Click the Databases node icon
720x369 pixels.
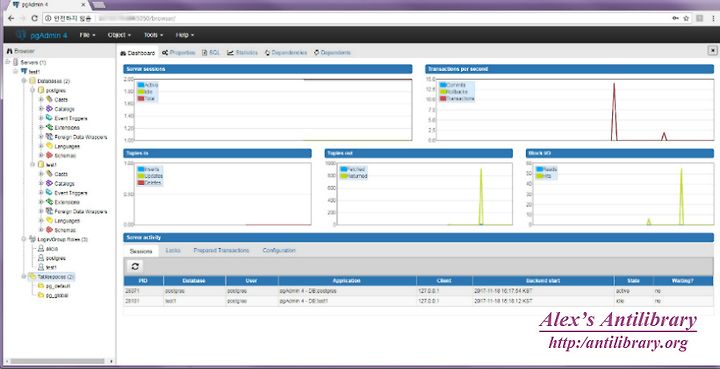click(33, 81)
